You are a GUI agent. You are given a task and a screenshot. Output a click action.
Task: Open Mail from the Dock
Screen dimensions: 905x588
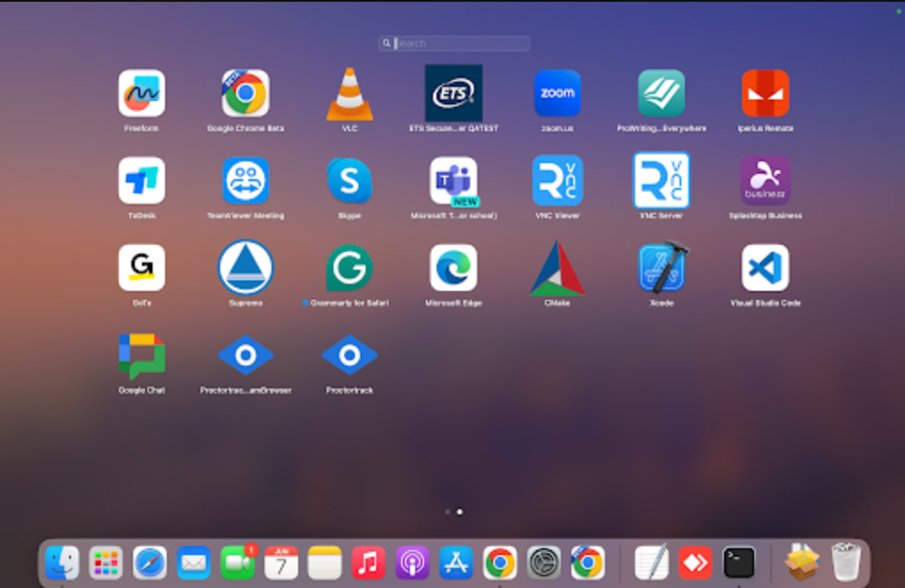[x=193, y=562]
